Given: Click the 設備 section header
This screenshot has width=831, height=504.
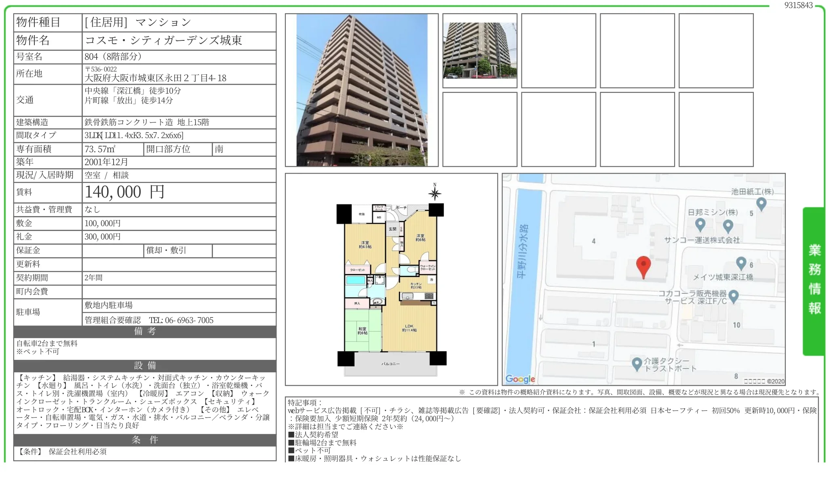Looking at the screenshot, I should tap(145, 366).
